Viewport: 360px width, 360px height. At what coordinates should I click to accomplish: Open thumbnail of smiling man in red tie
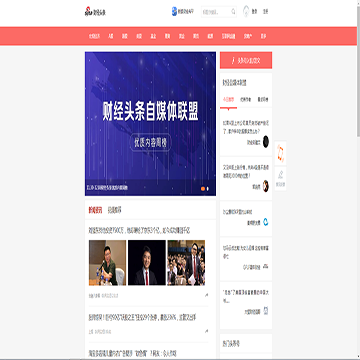click(x=147, y=263)
